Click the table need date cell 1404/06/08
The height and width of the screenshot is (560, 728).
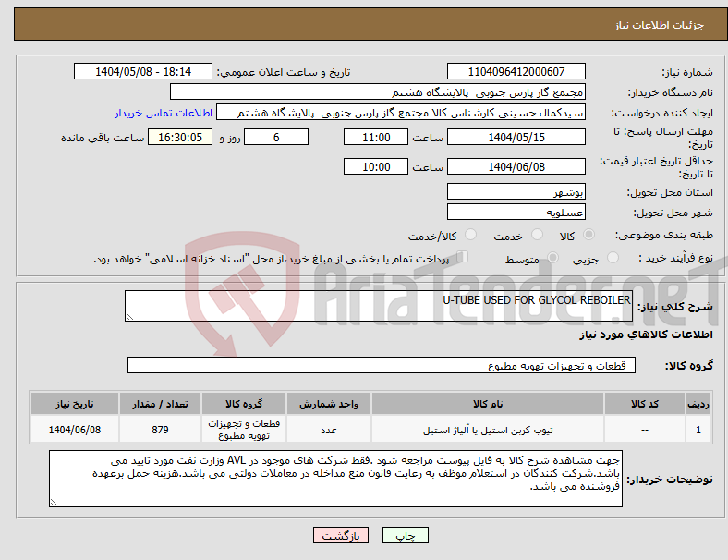click(75, 430)
